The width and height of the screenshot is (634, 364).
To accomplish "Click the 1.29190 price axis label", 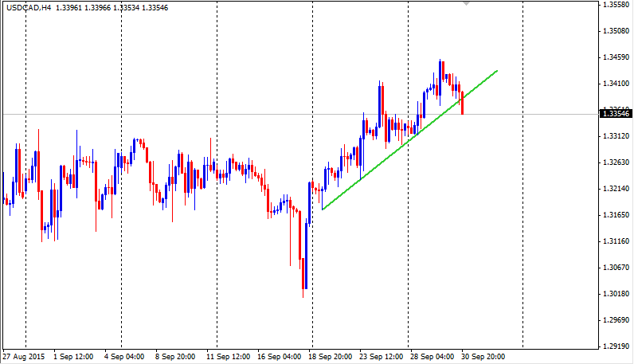I will pos(616,346).
